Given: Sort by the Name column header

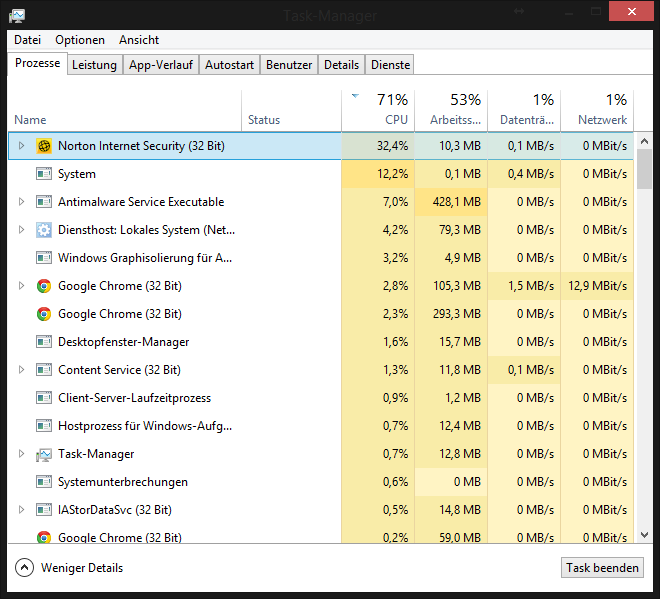Looking at the screenshot, I should tap(125, 110).
